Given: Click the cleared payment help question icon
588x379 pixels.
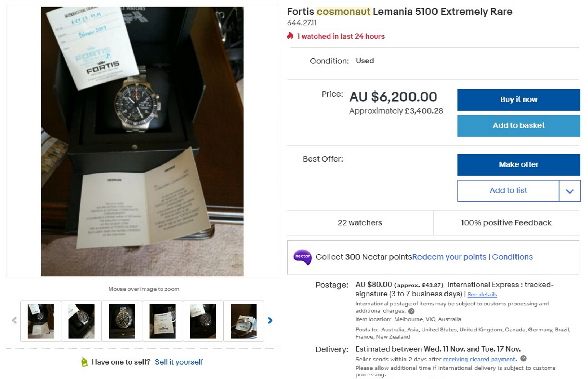Looking at the screenshot, I should coord(523,358).
